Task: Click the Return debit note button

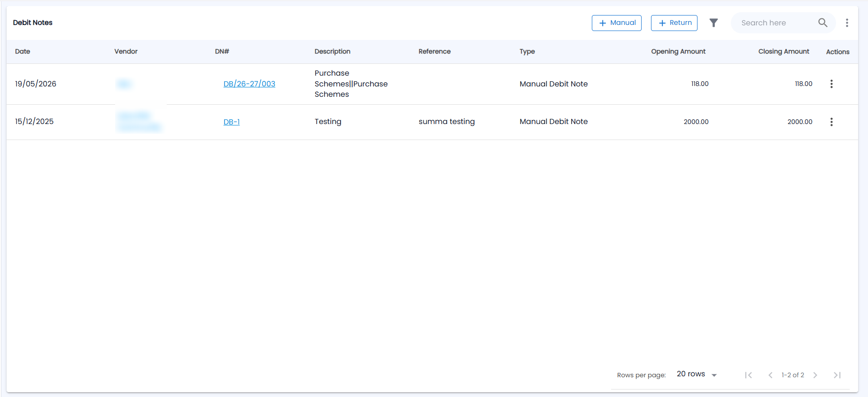Action: (674, 23)
